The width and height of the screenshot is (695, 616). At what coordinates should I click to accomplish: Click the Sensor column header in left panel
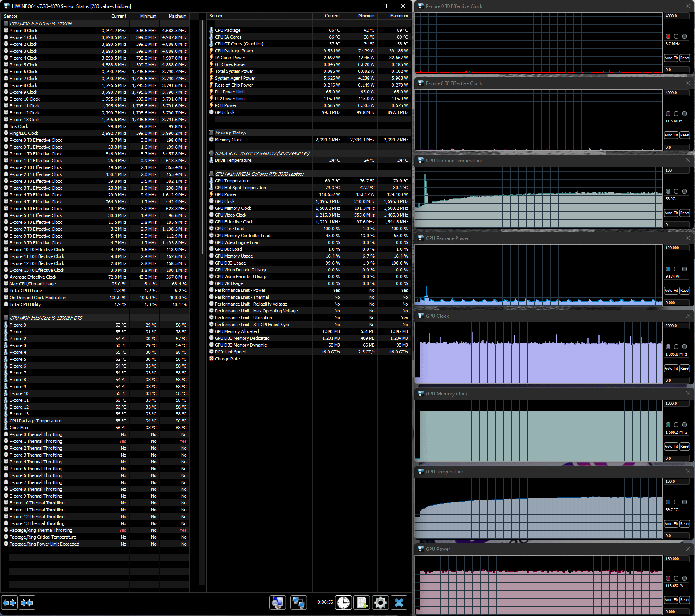(x=50, y=16)
